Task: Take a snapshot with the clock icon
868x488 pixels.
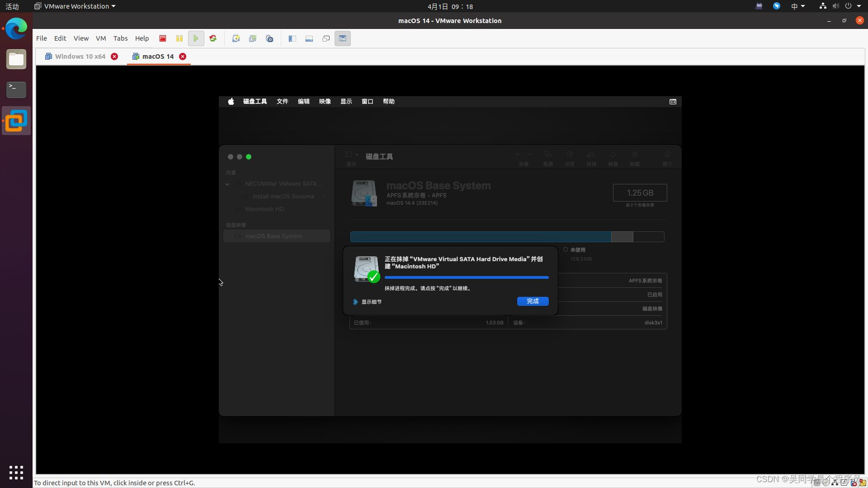Action: 236,38
